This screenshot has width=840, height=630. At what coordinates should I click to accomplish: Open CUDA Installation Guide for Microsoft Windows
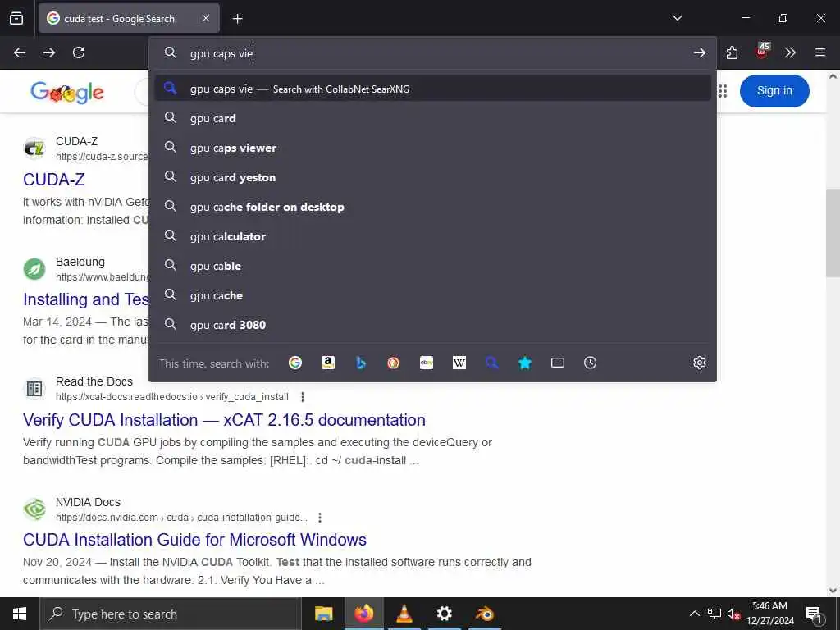[194, 540]
